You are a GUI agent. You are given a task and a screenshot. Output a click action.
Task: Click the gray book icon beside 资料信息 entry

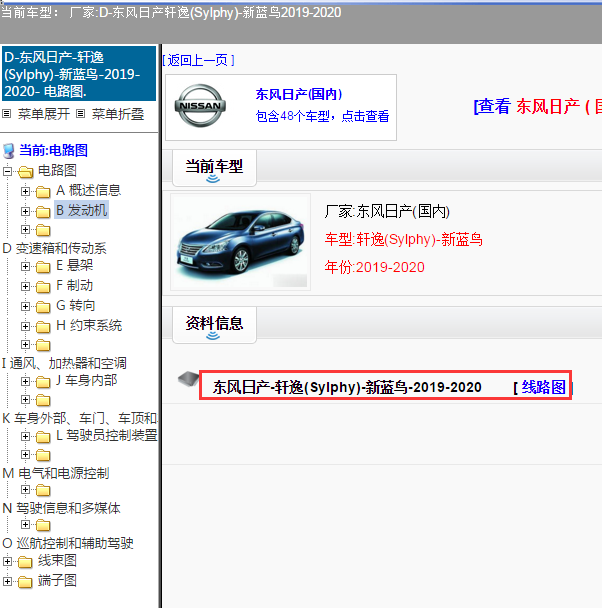coord(188,379)
